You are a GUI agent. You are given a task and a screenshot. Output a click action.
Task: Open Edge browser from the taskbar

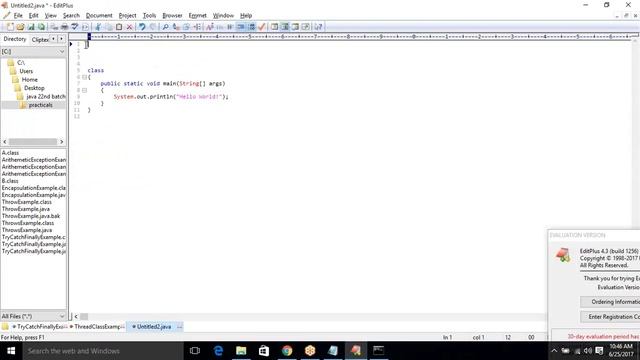click(218, 351)
